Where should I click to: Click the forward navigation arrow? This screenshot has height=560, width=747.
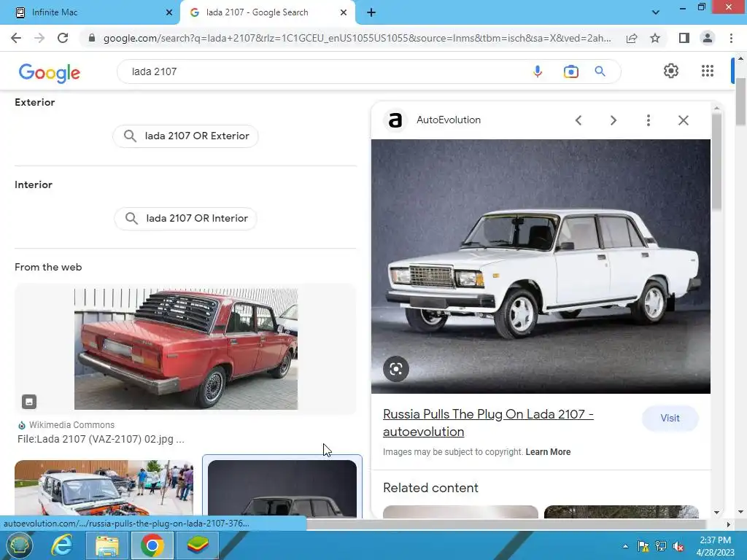pyautogui.click(x=39, y=38)
